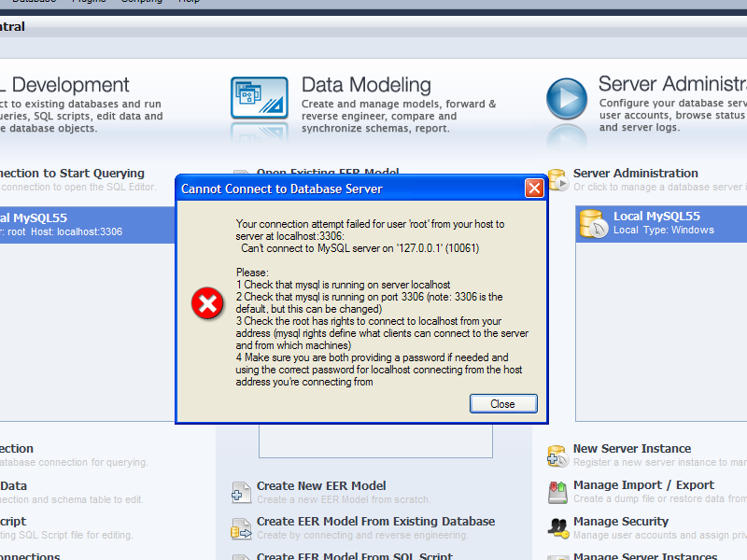This screenshot has height=560, width=747.
Task: Select the Local MySQL55 Windows server entry
Action: 661,224
